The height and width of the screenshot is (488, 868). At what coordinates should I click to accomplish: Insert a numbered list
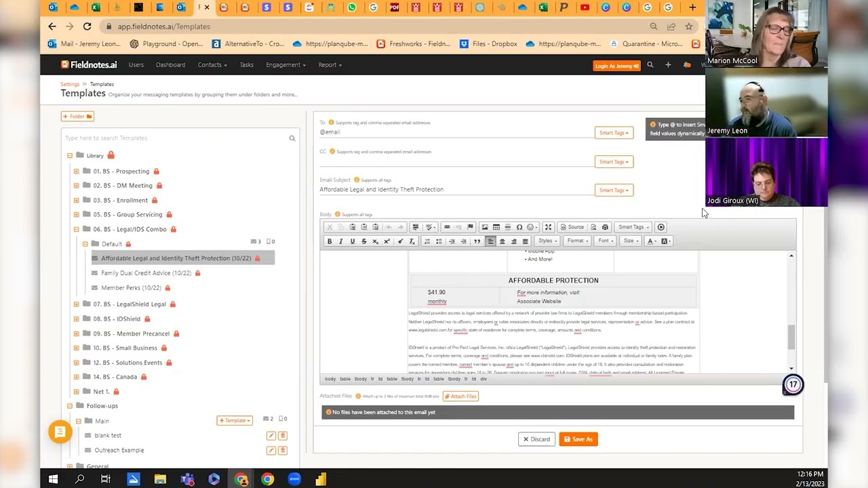tap(427, 241)
